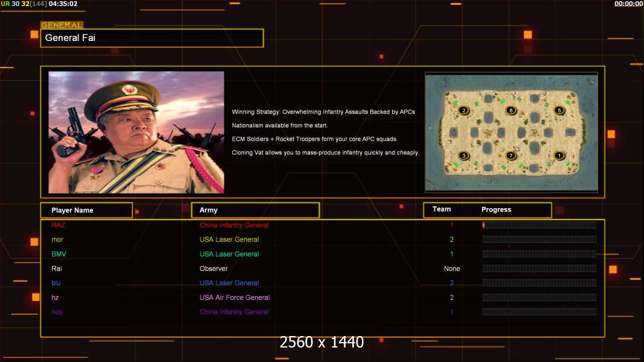Click USA Air Force General army entry
The width and height of the screenshot is (644, 362).
234,297
